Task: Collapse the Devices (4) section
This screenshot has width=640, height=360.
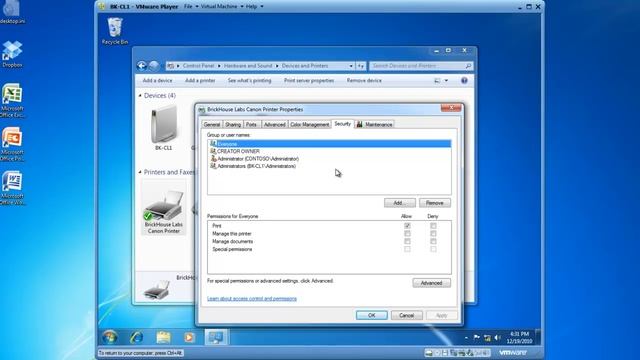Action: (140, 96)
